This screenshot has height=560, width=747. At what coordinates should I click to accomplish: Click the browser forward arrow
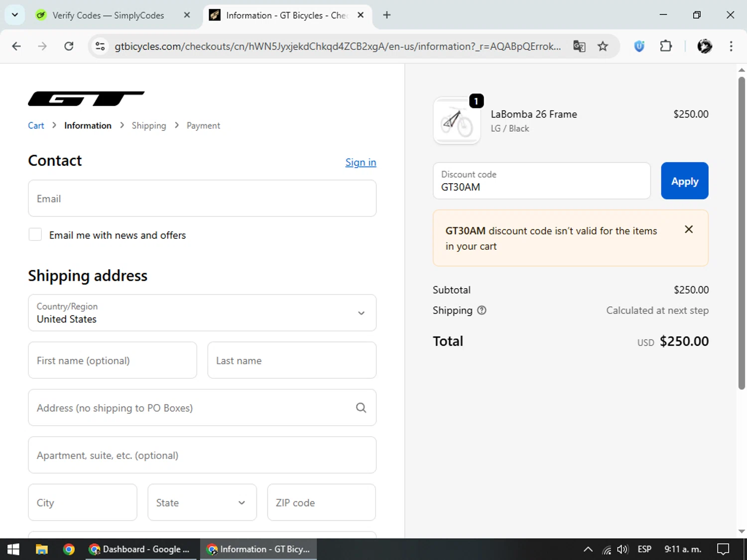click(x=42, y=46)
